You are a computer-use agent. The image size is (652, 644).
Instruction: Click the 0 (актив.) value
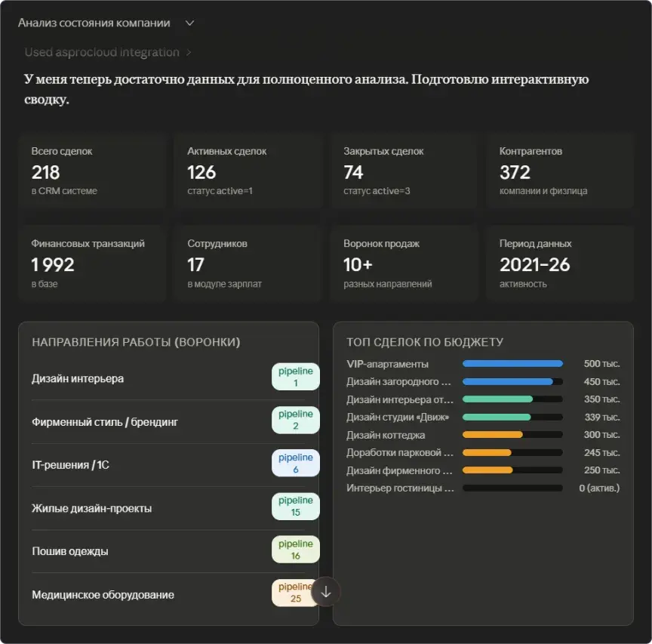pyautogui.click(x=599, y=488)
